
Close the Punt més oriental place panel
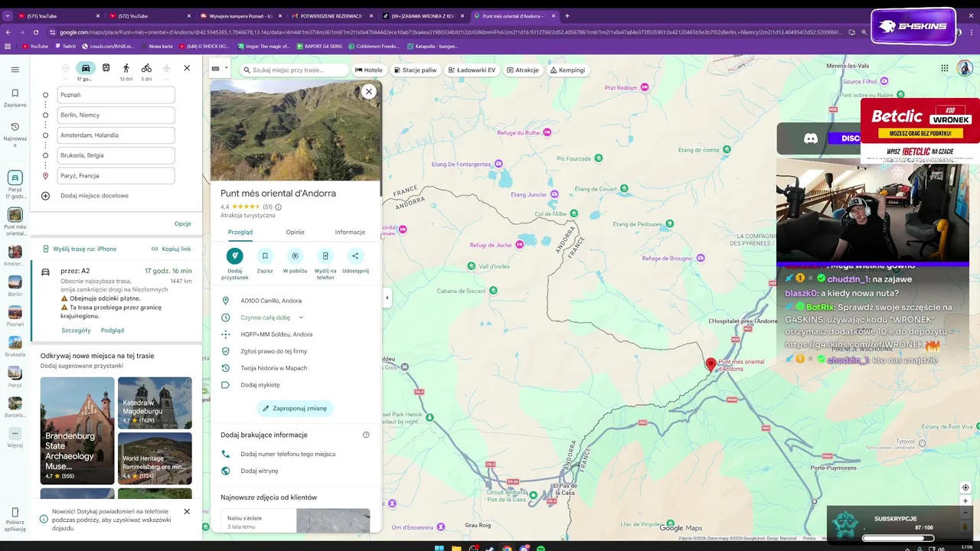coord(368,91)
